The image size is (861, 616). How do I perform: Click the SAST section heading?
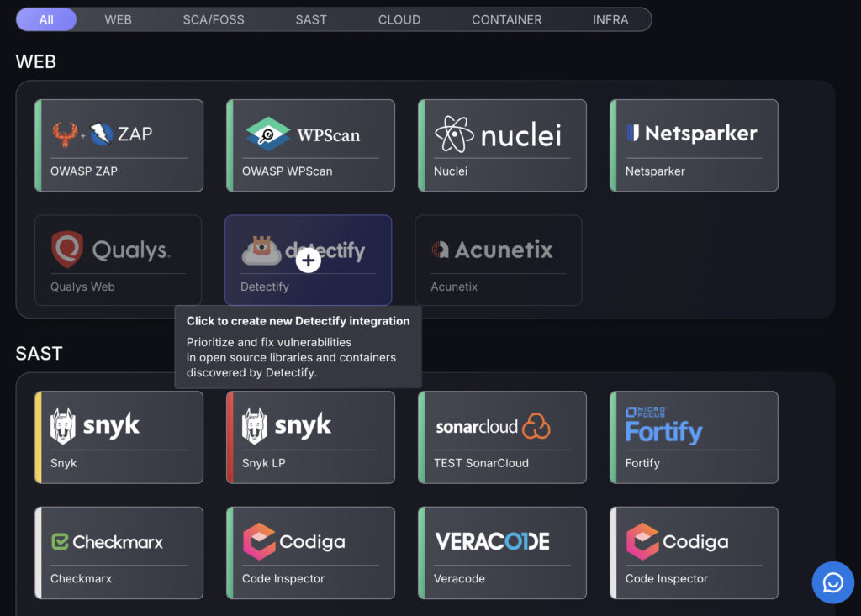[39, 354]
